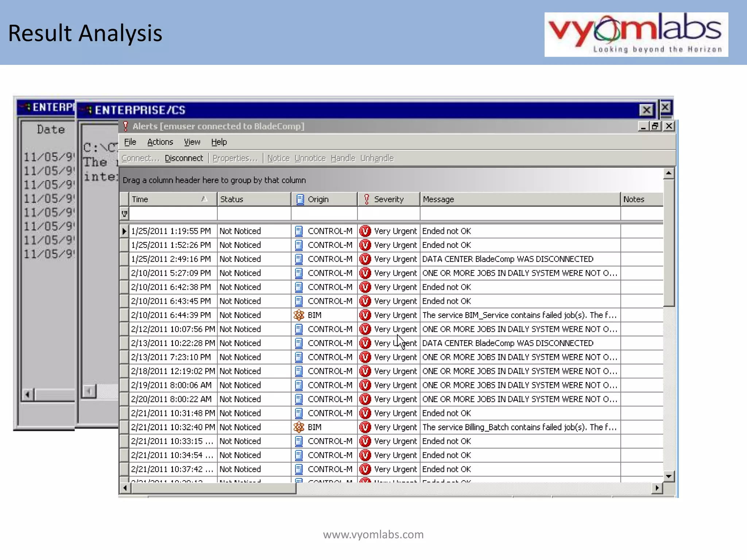Viewport: 747px width, 560px height.
Task: Click the Handle toolbar button
Action: (343, 158)
